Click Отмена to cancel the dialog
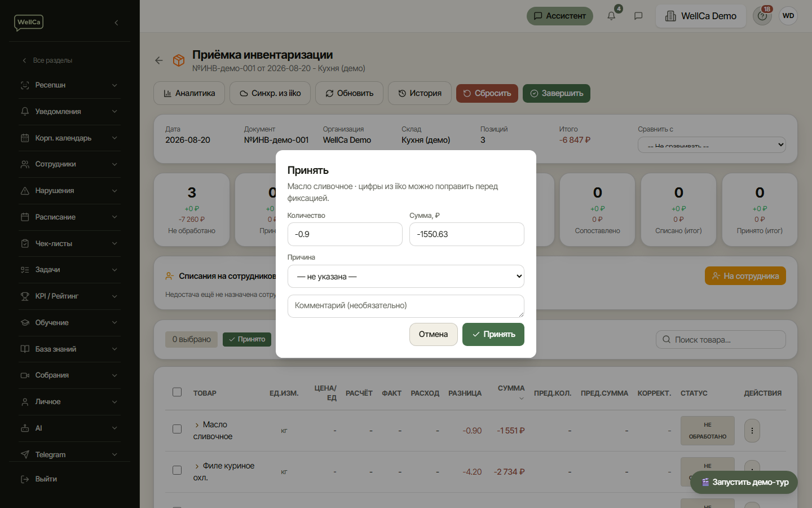Viewport: 812px width, 508px height. tap(433, 334)
